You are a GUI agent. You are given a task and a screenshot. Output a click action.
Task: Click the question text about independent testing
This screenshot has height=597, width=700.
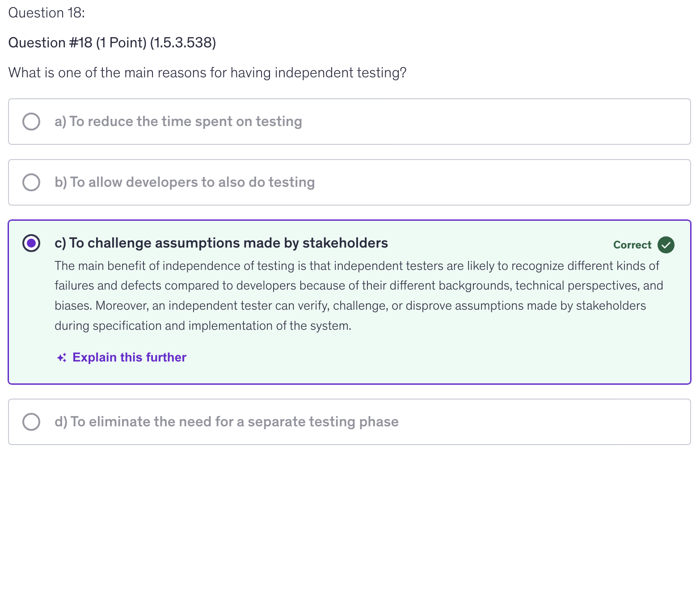207,73
